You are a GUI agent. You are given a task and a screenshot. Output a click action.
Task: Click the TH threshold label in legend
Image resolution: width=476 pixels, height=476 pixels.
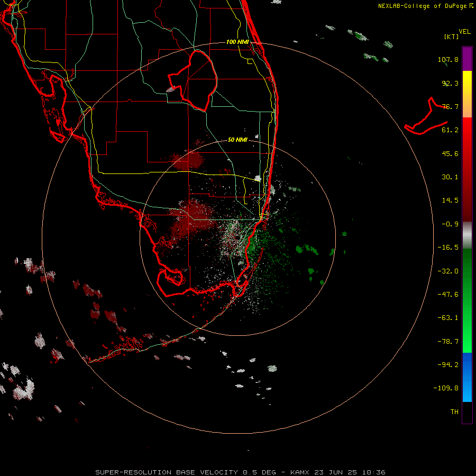coord(454,411)
